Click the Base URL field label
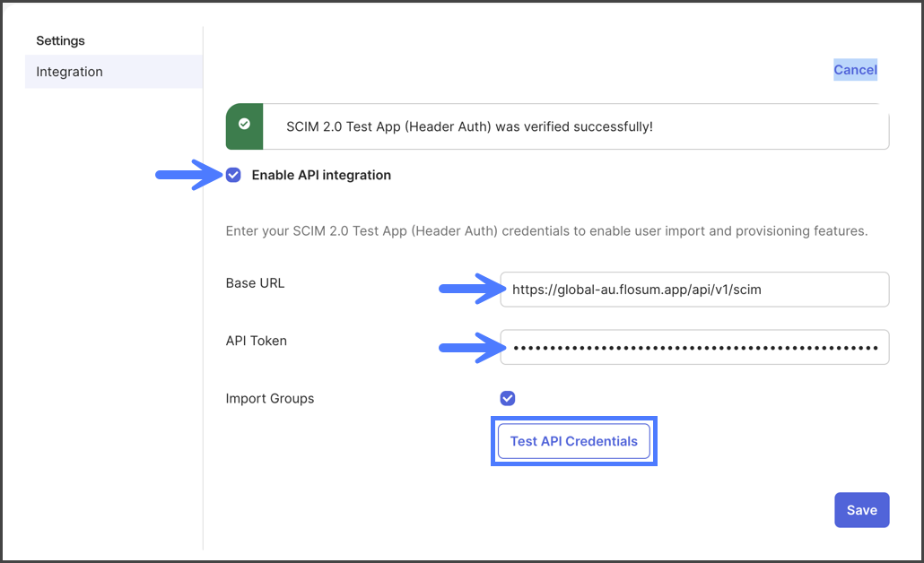924x563 pixels. 255,283
